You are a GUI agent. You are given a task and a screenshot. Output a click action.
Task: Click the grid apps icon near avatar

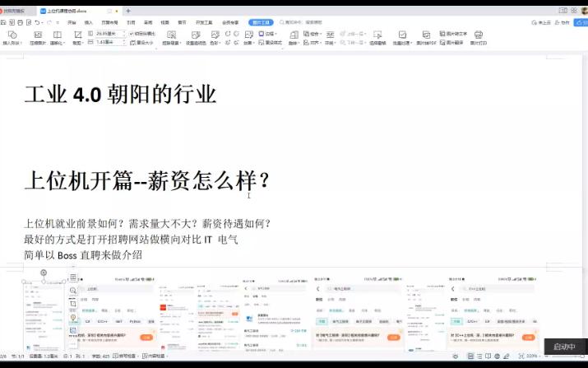(574, 11)
